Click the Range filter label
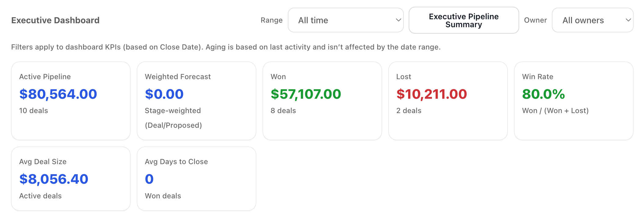The height and width of the screenshot is (217, 644). [x=271, y=20]
